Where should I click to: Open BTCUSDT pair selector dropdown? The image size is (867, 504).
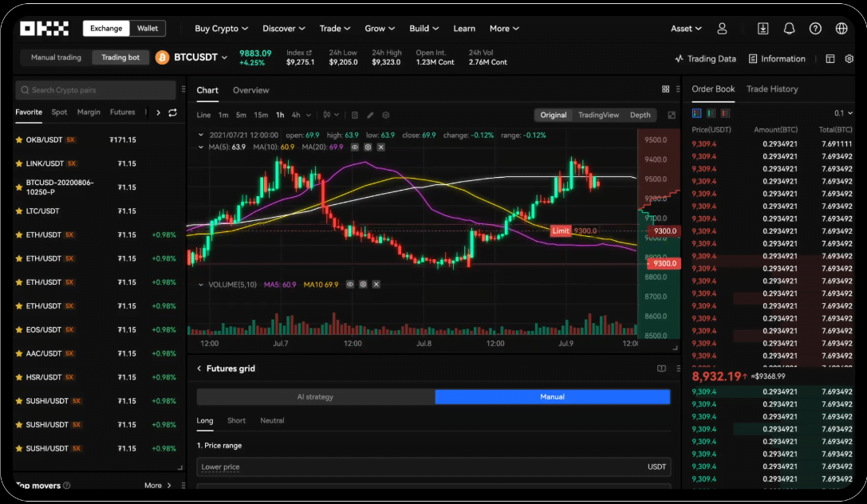pos(224,57)
